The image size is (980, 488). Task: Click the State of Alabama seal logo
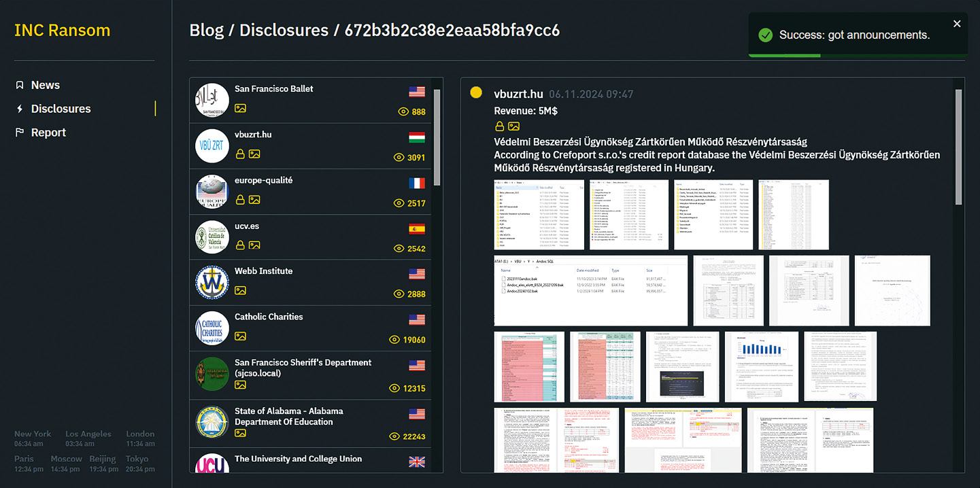click(x=212, y=423)
